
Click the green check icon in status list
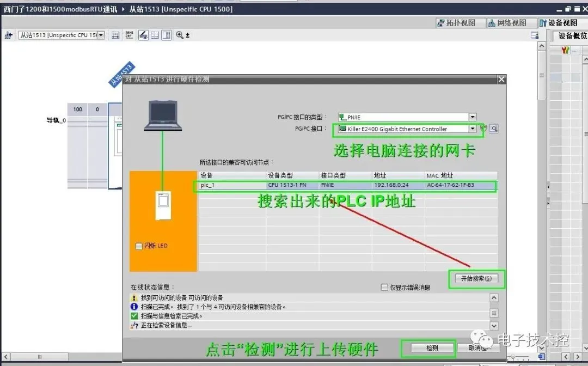click(x=134, y=316)
